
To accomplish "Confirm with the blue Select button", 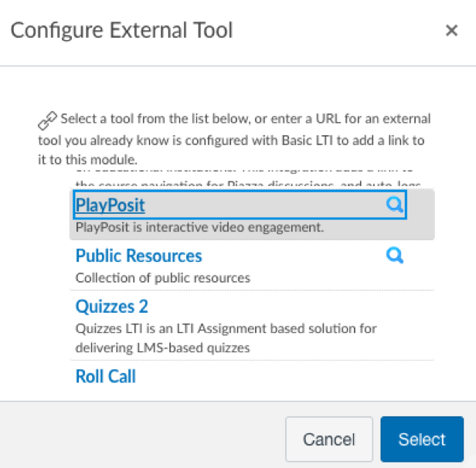I will [x=422, y=439].
